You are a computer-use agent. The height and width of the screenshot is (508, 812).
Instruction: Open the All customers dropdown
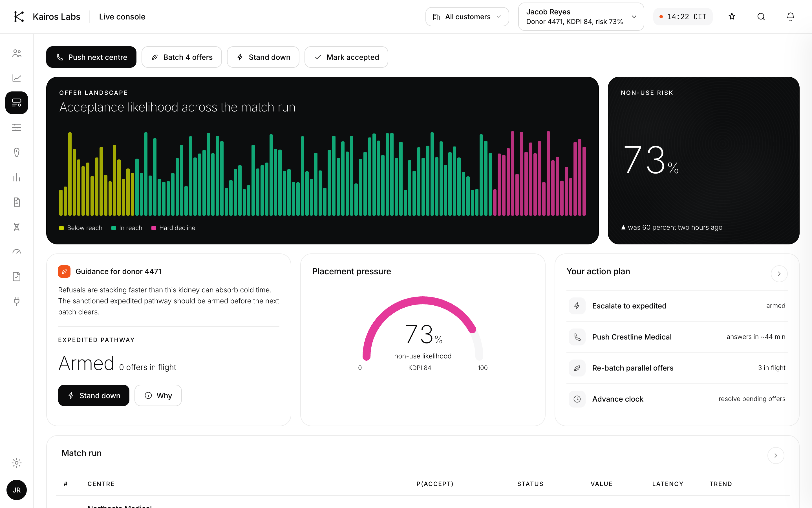467,17
